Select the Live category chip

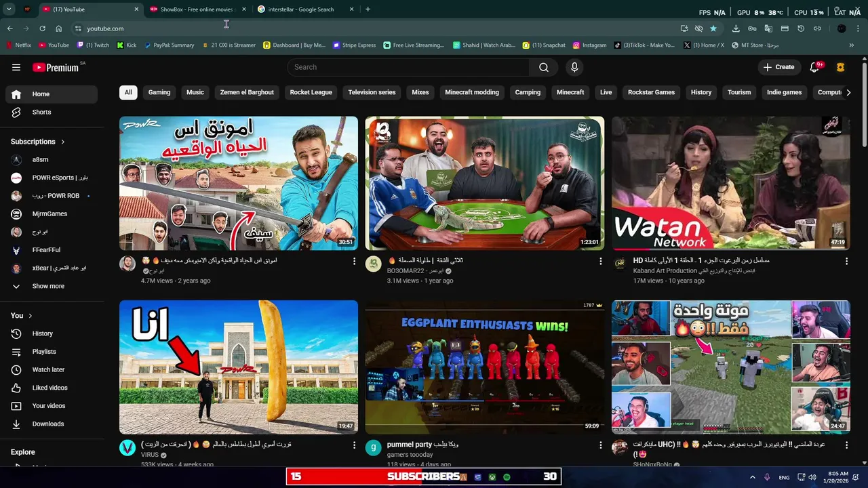[606, 92]
